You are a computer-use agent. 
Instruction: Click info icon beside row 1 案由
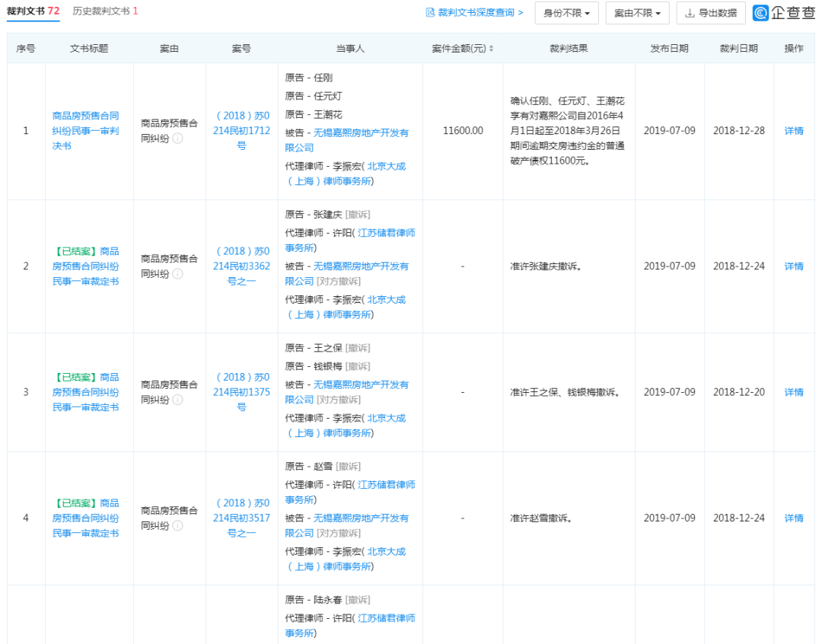pos(177,139)
